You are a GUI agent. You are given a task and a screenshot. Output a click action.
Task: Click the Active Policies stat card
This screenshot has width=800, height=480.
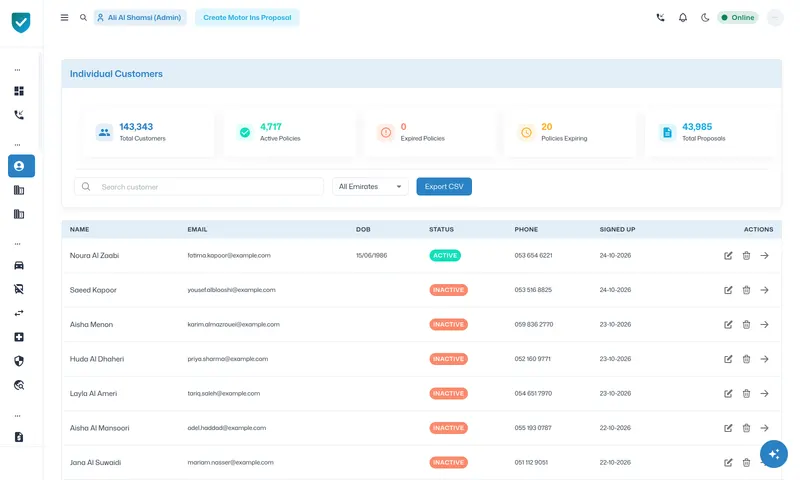[289, 133]
